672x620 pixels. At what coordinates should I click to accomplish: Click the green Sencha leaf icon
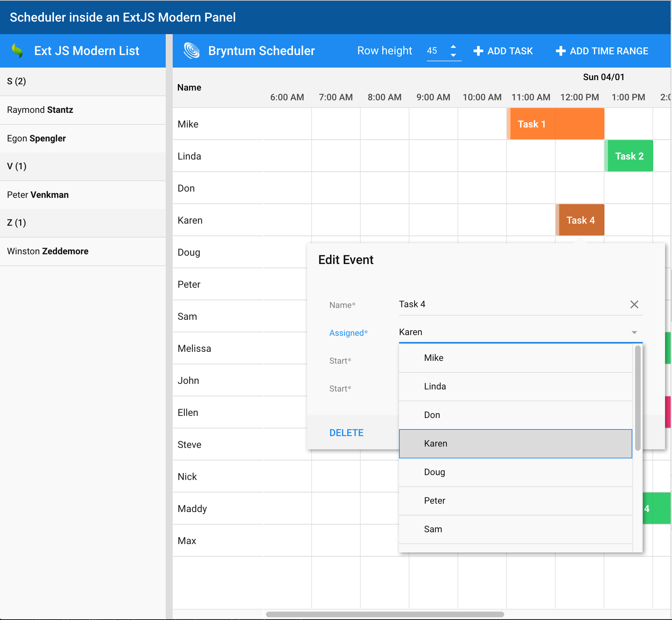[17, 51]
